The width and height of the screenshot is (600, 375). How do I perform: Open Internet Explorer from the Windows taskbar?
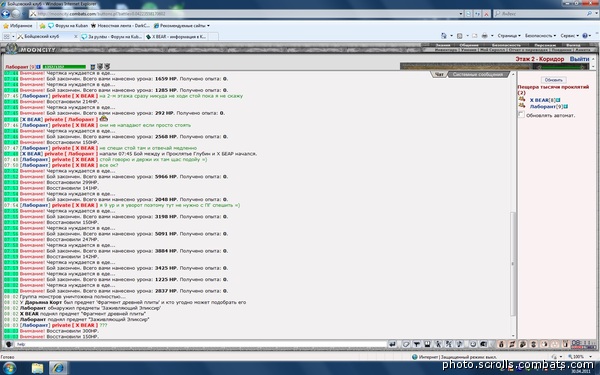pos(58,368)
